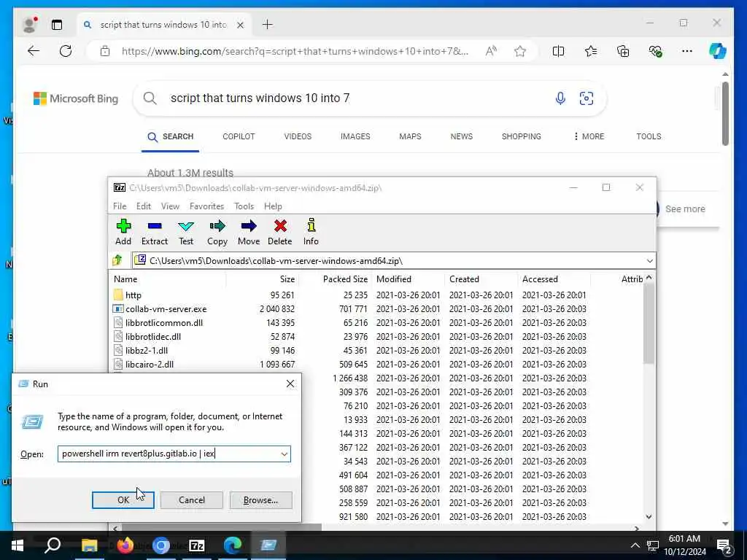
Task: Click See more on Bing results
Action: pyautogui.click(x=685, y=209)
